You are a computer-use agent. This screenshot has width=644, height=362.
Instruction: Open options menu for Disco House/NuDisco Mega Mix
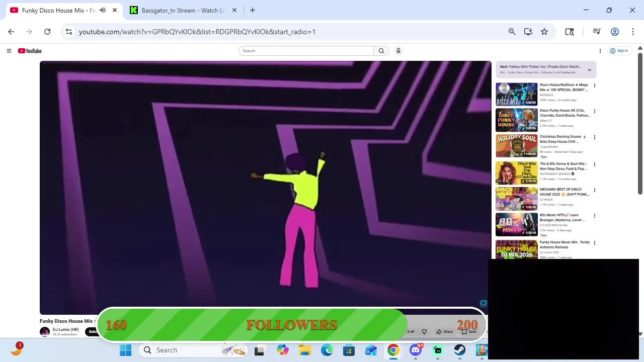[x=594, y=85]
